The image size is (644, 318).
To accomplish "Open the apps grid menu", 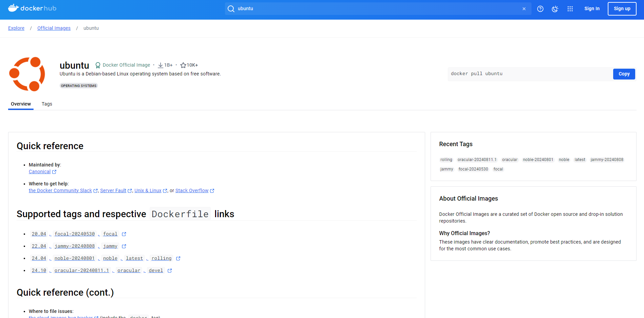I will pos(570,9).
